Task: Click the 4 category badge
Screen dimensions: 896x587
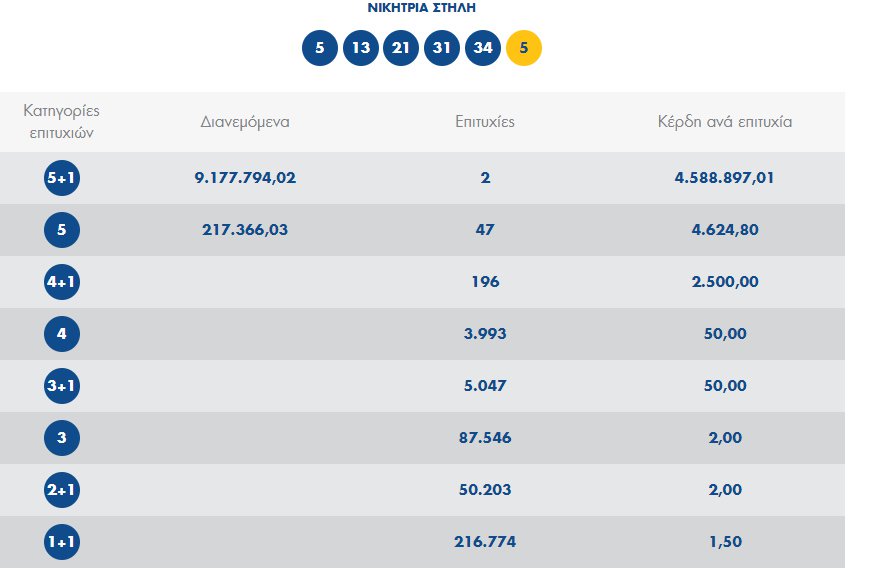Action: pos(62,334)
